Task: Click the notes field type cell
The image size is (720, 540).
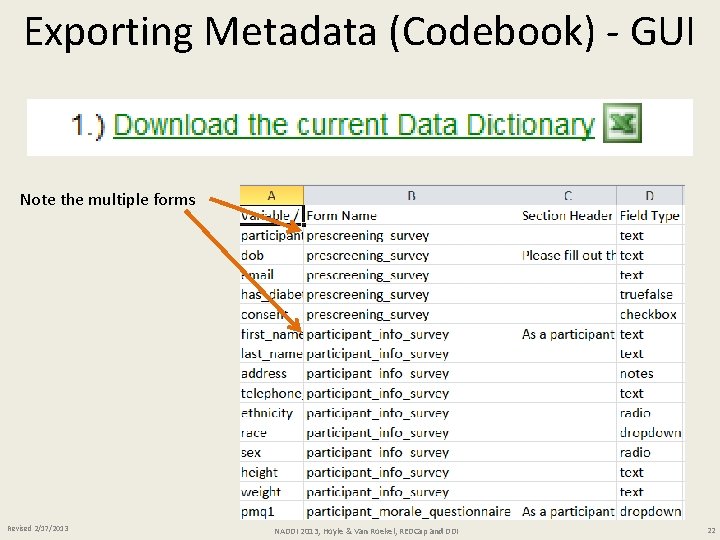Action: 637,373
